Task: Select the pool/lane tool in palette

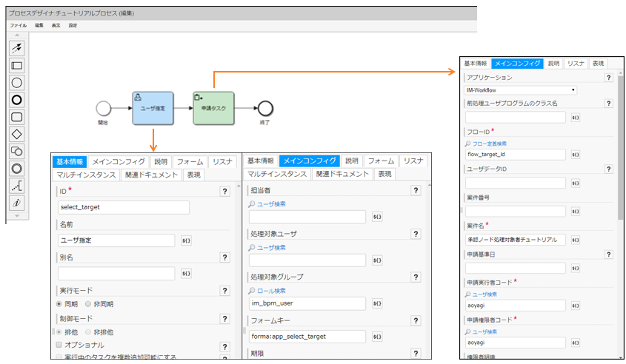Action: click(17, 65)
